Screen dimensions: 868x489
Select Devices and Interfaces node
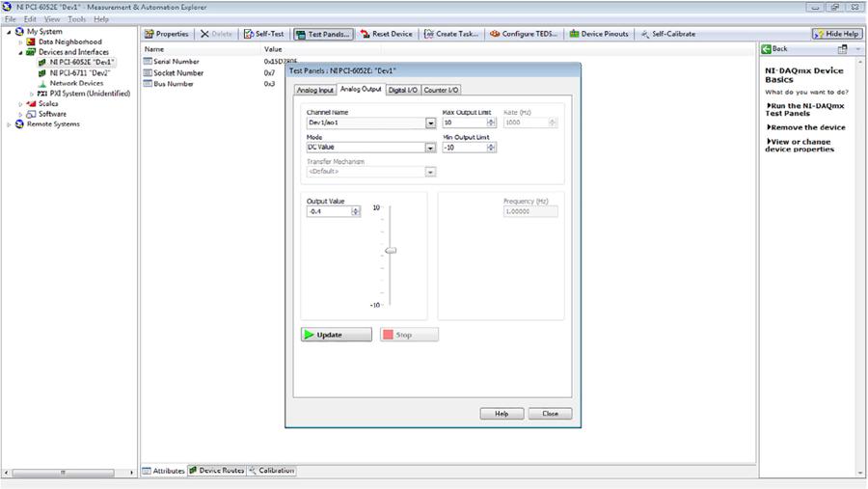point(73,52)
